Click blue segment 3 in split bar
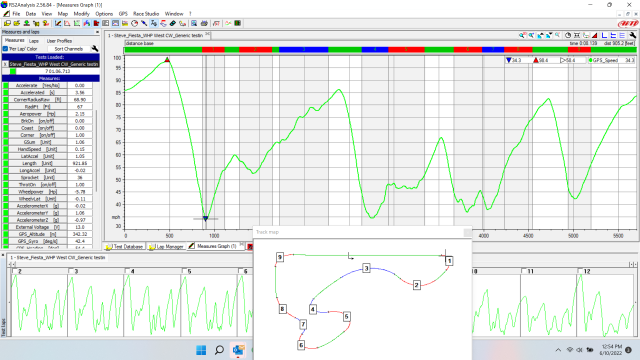The width and height of the screenshot is (640, 360). coord(304,49)
